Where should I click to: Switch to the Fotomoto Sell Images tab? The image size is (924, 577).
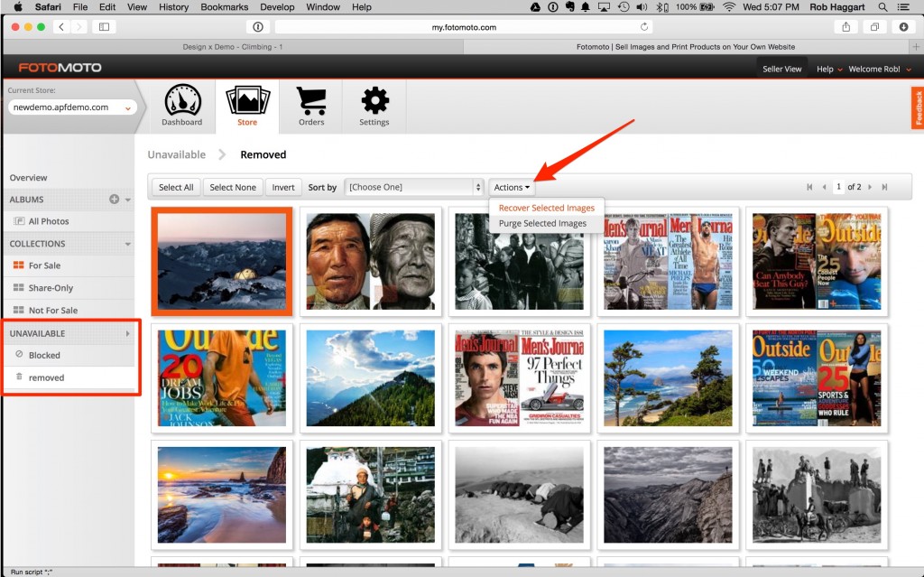point(686,47)
